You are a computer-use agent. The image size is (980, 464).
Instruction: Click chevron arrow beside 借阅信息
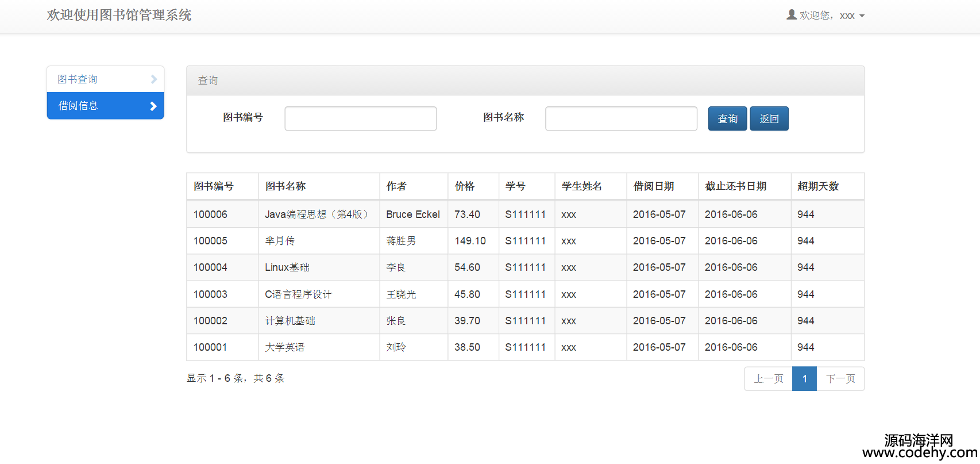click(x=153, y=106)
